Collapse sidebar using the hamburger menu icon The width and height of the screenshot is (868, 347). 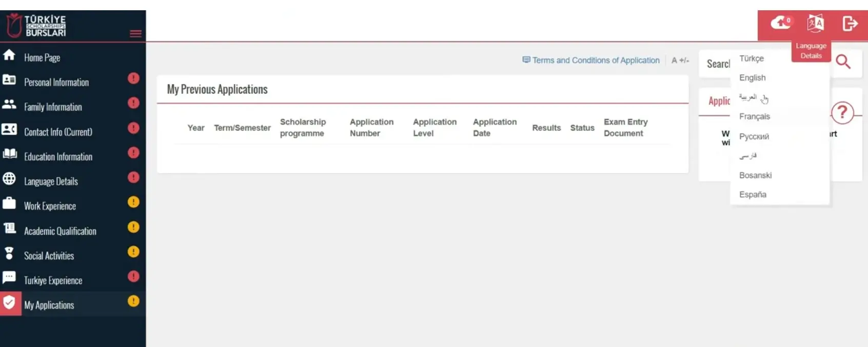pyautogui.click(x=135, y=34)
